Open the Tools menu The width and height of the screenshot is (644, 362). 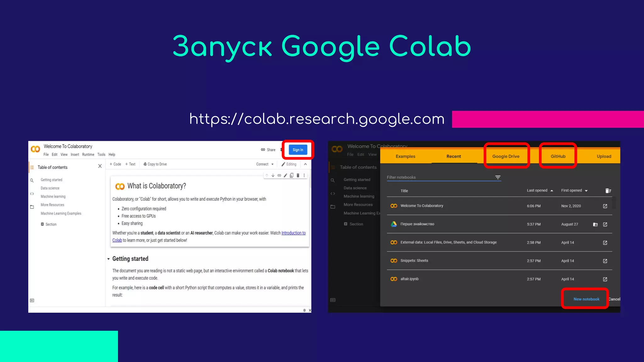tap(101, 155)
